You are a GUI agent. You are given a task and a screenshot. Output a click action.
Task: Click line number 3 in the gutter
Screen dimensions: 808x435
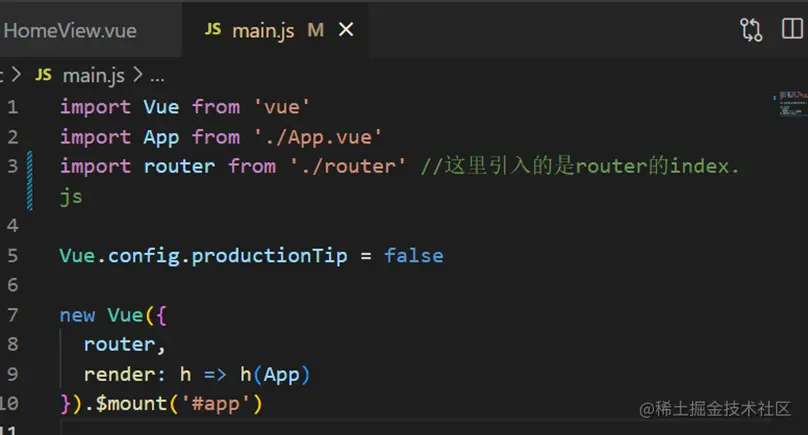point(13,166)
